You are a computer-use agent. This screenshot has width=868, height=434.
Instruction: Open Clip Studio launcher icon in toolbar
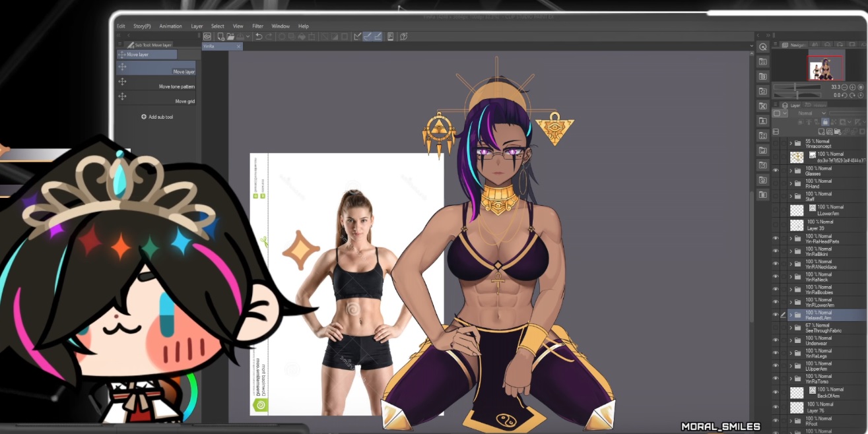pos(207,36)
